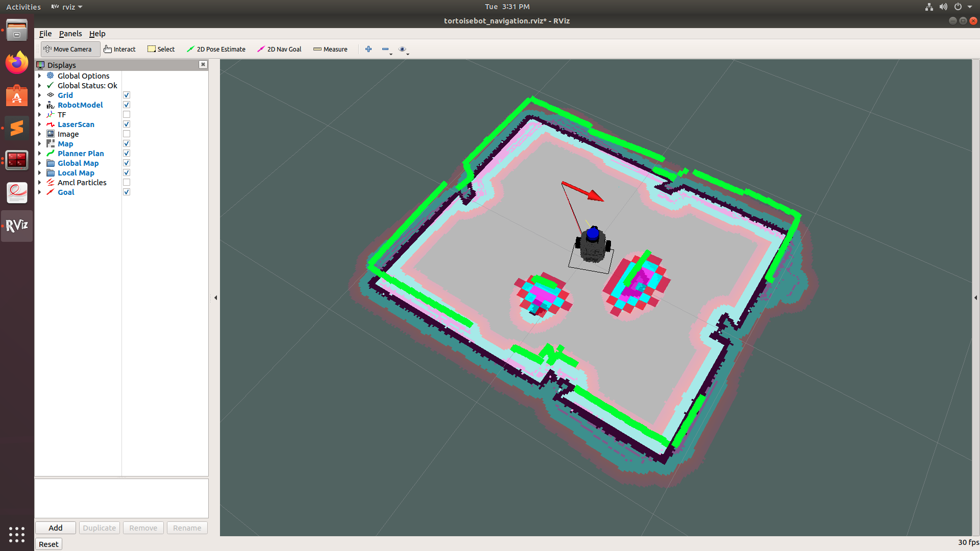Toggle Global Map visibility checkbox
This screenshot has height=551, width=980.
(x=126, y=163)
